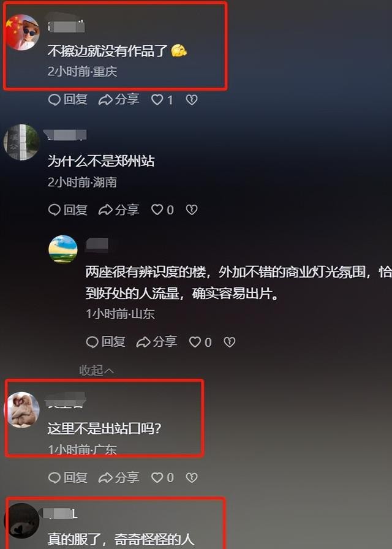Reply to the 不擦边就没有作品了 comment
392x549 pixels.
[68, 100]
